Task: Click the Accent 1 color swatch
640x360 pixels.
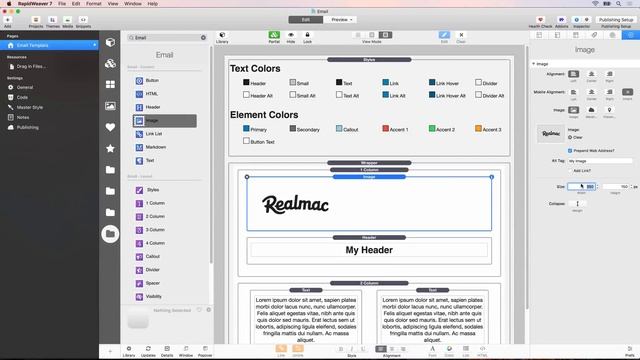Action: click(x=385, y=129)
